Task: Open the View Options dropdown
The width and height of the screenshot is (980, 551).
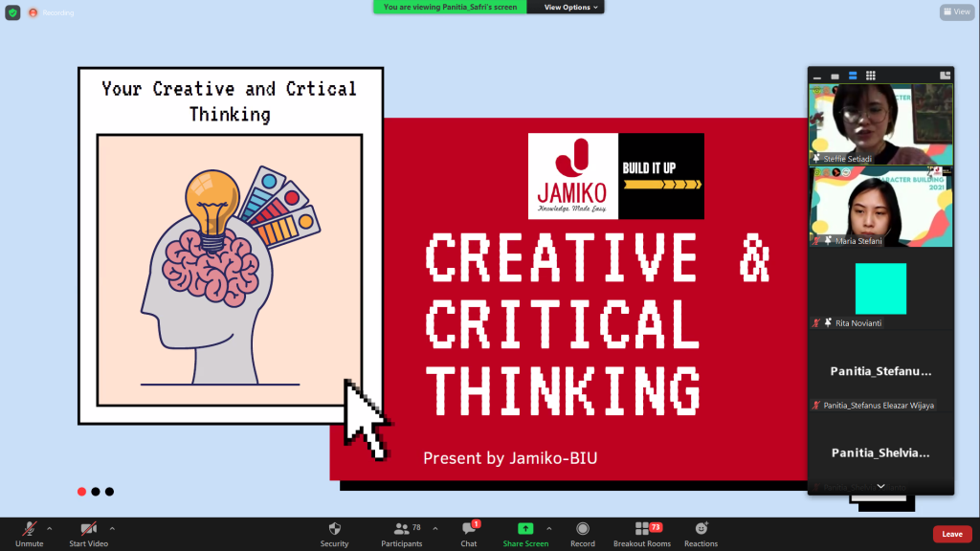Action: [572, 7]
